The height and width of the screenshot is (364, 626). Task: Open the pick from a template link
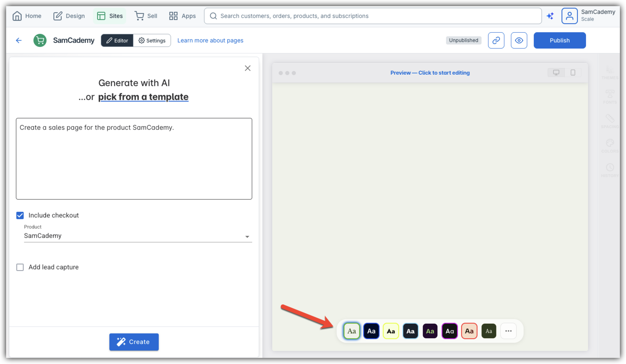click(x=143, y=97)
